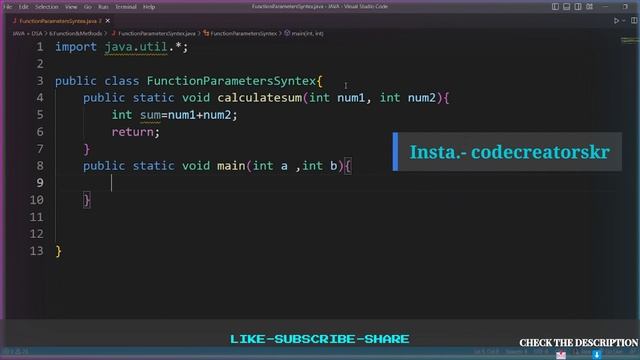The width and height of the screenshot is (640, 360).
Task: Click the mail icon in the bottom overlay
Action: (x=561, y=355)
